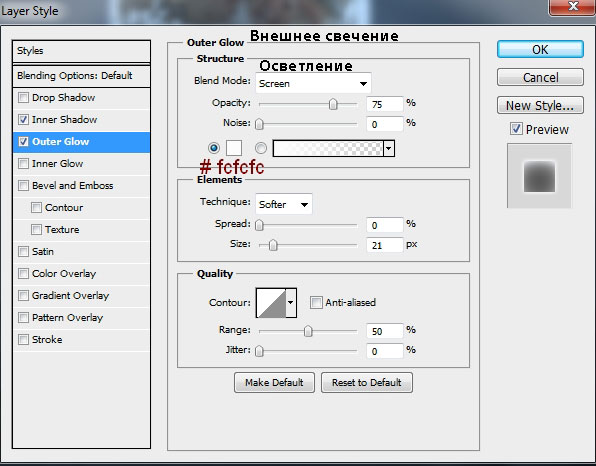This screenshot has height=466, width=596.
Task: Open the Technique Softer dropdown
Action: pos(284,204)
